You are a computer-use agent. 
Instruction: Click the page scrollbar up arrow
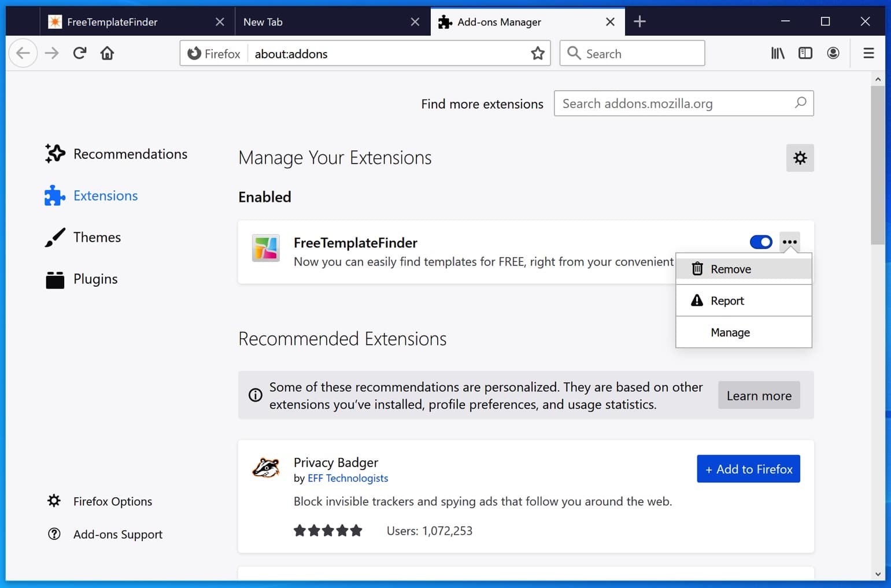pyautogui.click(x=878, y=79)
